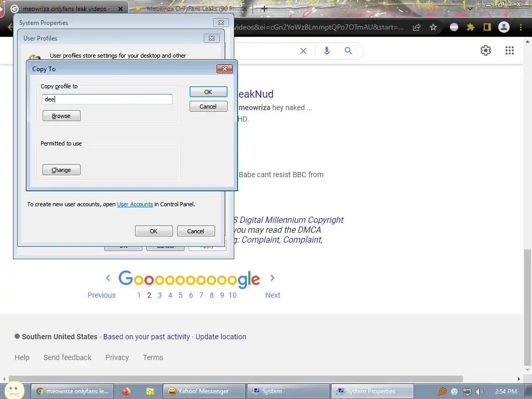Open the Chrome profile avatar
Viewport: 532px width, 399px height.
tap(504, 27)
